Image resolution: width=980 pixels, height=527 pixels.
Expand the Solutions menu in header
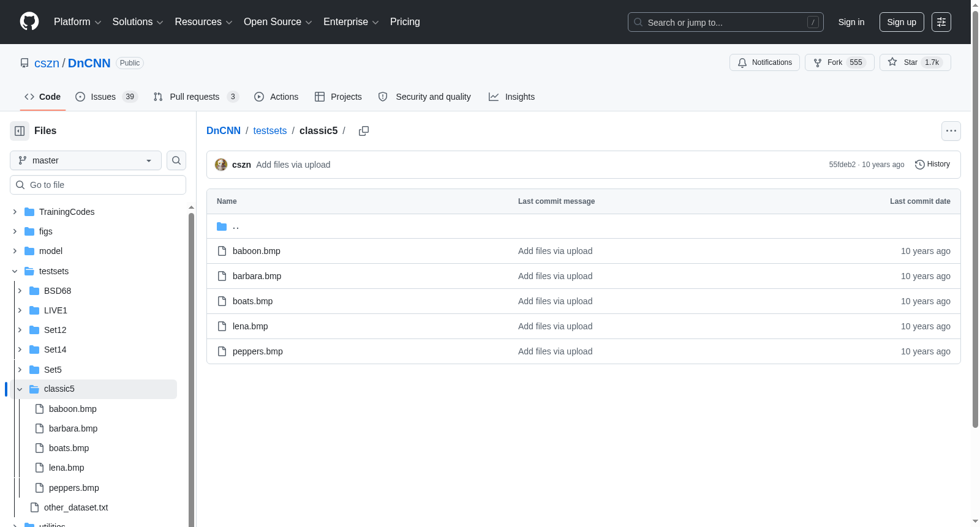point(138,22)
